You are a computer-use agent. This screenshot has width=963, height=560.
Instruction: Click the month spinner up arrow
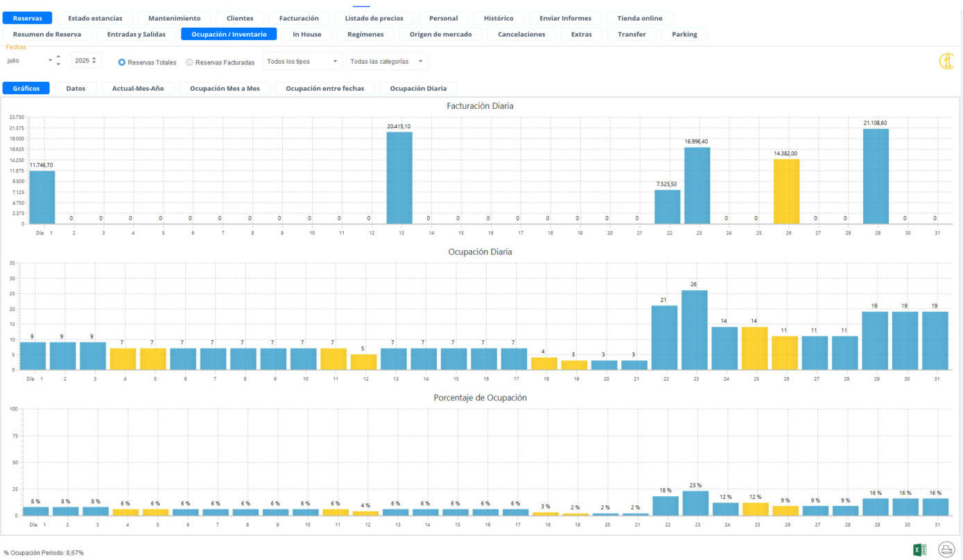click(x=58, y=56)
